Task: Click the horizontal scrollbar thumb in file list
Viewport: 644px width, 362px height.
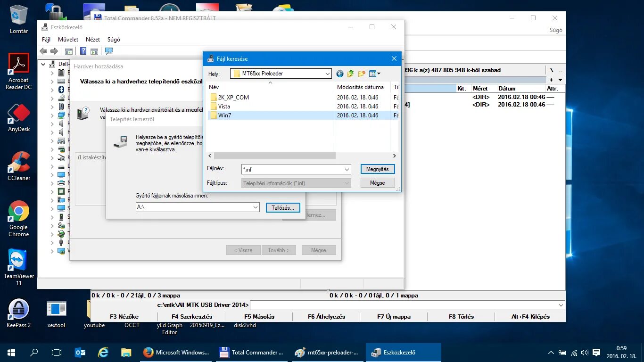Action: pos(275,156)
